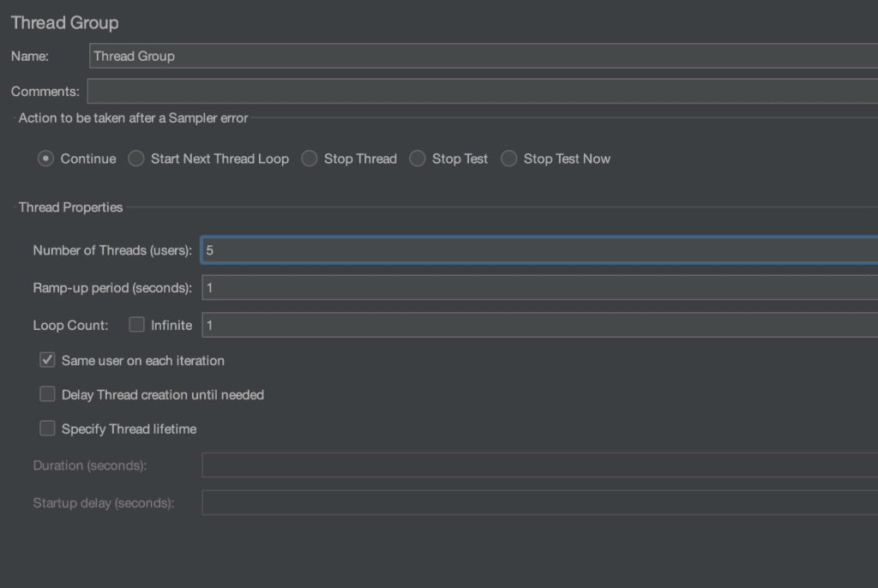Enable Delay Thread creation until needed
This screenshot has height=588, width=878.
pyautogui.click(x=48, y=394)
